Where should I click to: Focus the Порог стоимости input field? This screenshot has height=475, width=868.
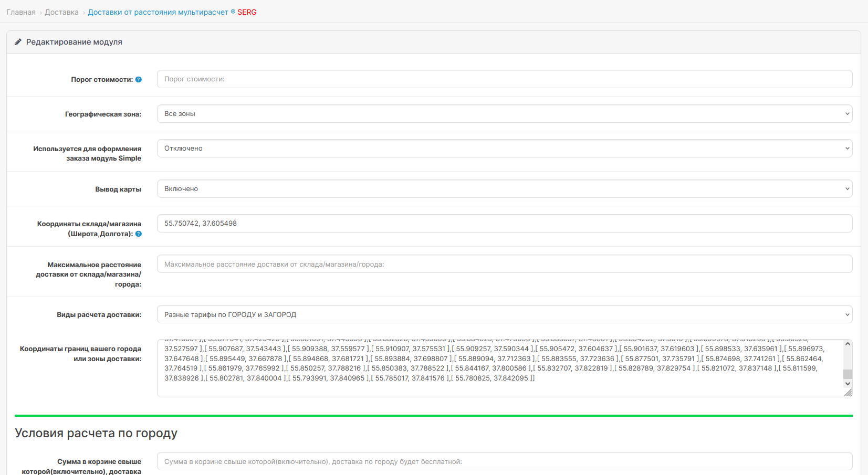coord(504,79)
